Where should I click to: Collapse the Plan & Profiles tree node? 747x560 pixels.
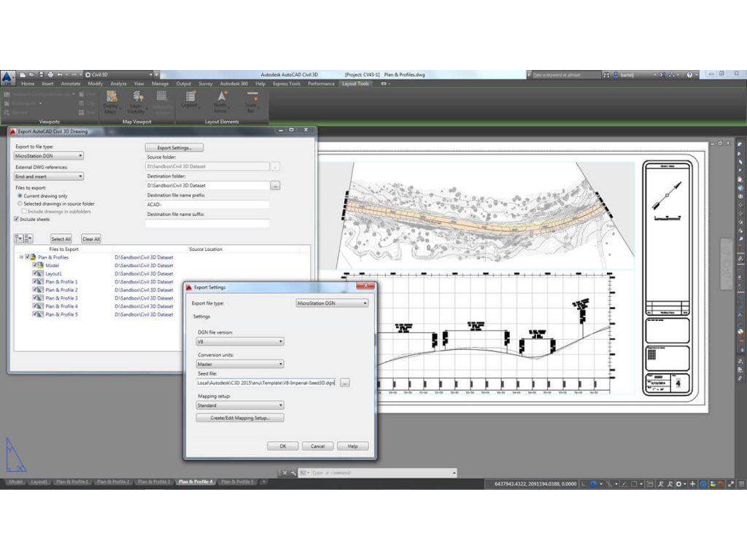[x=21, y=257]
